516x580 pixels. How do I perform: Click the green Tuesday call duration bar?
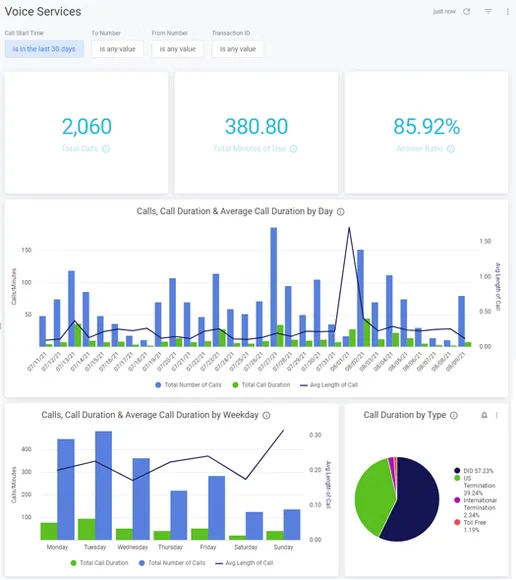(x=87, y=529)
